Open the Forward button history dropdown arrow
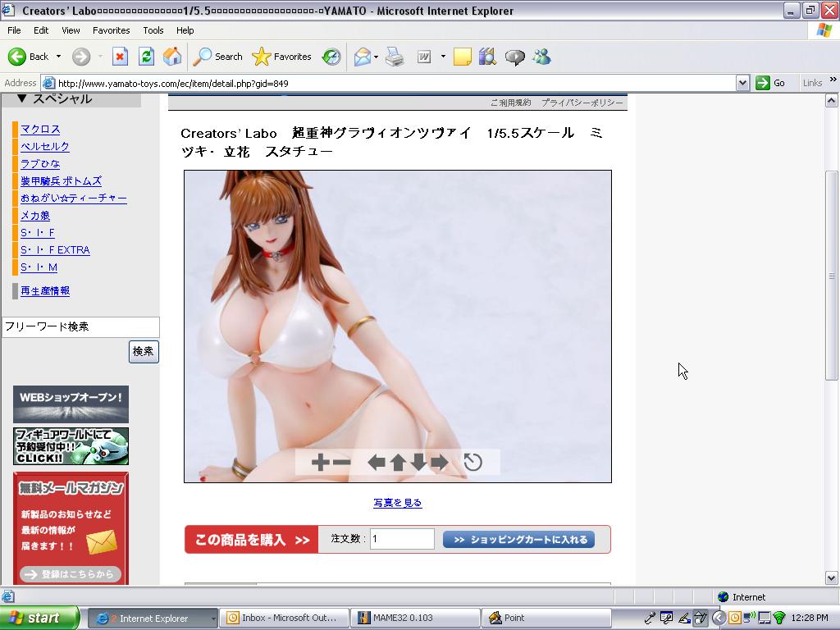The width and height of the screenshot is (840, 630). [100, 57]
